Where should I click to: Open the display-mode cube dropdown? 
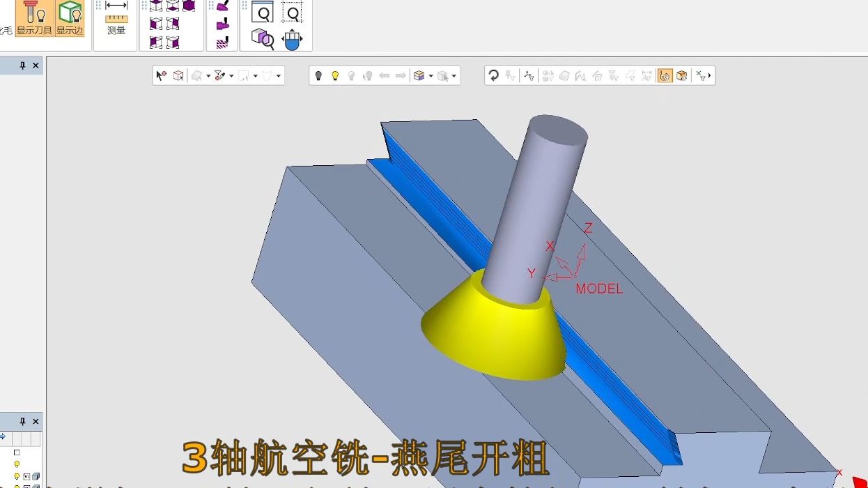431,74
